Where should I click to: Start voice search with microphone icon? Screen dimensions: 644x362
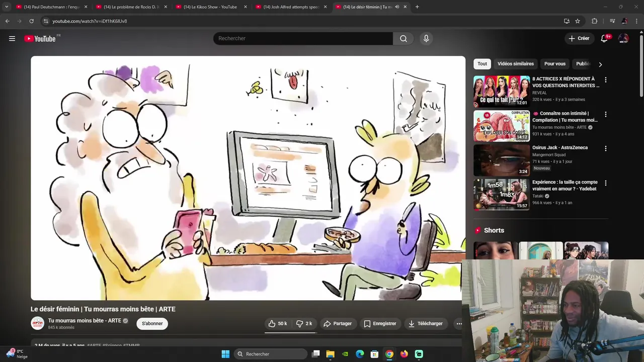[426, 39]
